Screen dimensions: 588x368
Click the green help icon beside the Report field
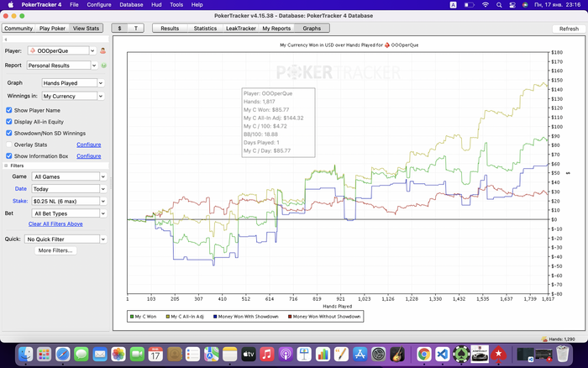[x=104, y=66]
